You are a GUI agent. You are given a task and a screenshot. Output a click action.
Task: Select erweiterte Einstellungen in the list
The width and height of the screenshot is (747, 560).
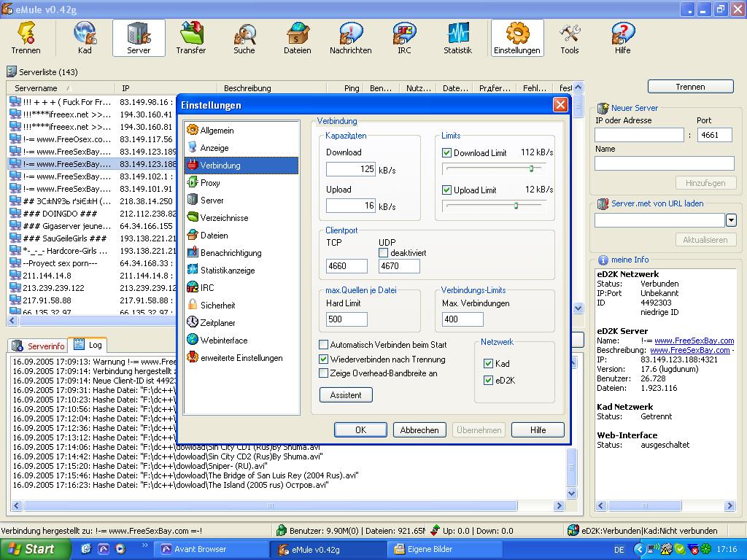[x=241, y=357]
